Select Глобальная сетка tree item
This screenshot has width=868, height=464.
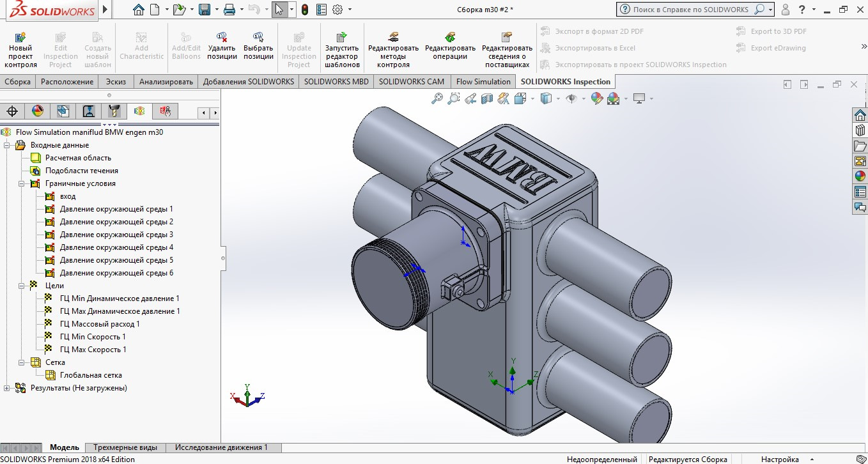91,375
